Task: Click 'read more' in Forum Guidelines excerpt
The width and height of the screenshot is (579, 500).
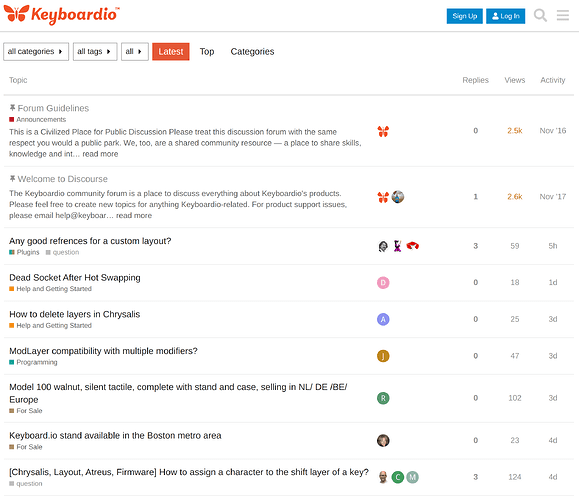Action: [100, 154]
